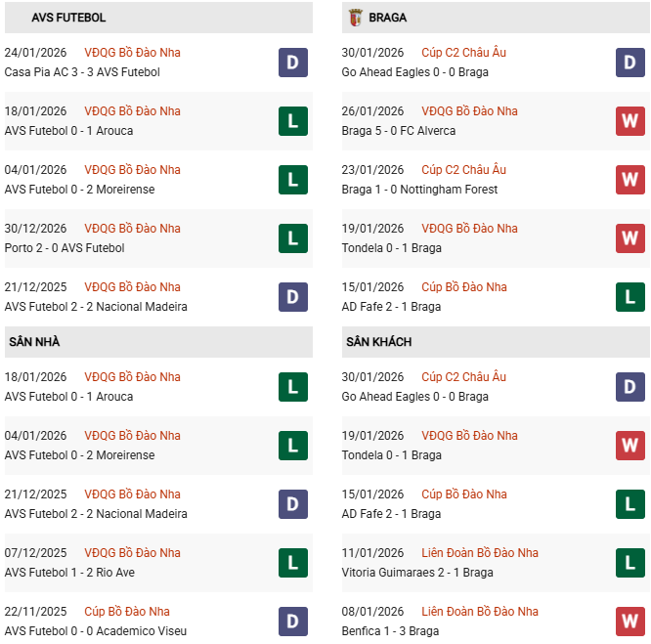
Task: Open the AVS FUTEBOL team header
Action: tap(68, 18)
